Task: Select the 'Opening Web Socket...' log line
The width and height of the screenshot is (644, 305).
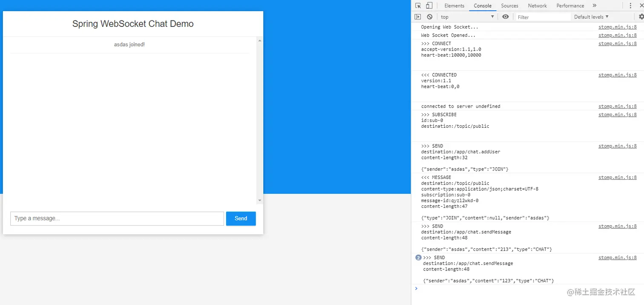Action: tap(450, 27)
